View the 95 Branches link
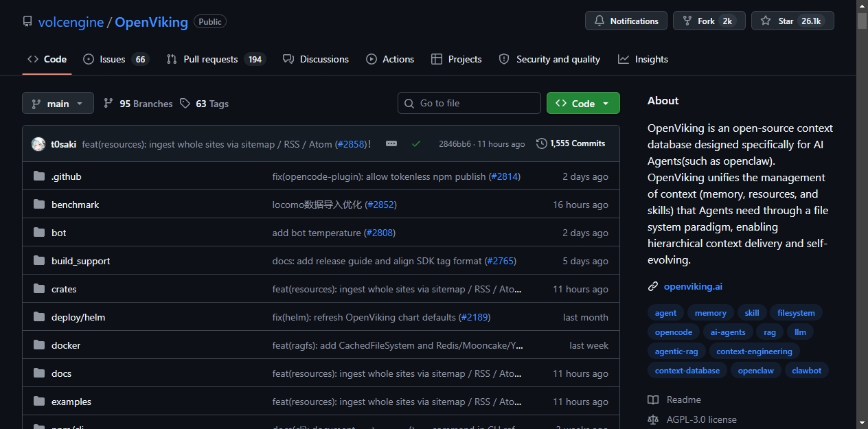Image resolution: width=868 pixels, height=429 pixels. coord(138,104)
